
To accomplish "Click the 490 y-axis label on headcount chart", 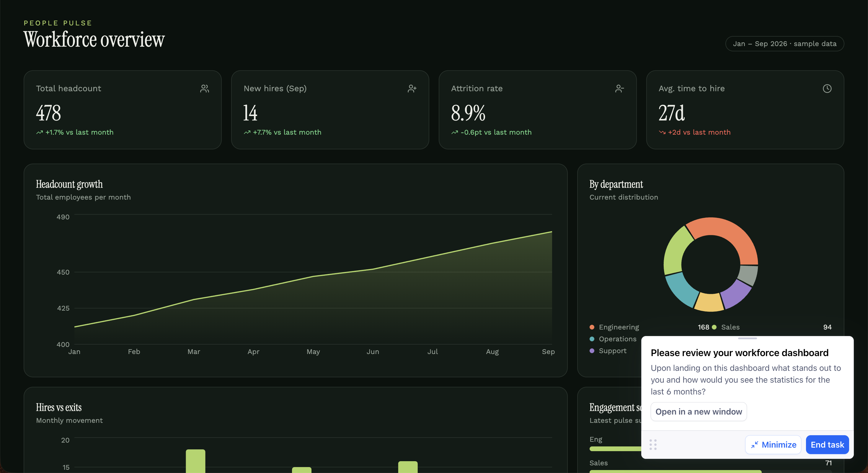I will 63,217.
